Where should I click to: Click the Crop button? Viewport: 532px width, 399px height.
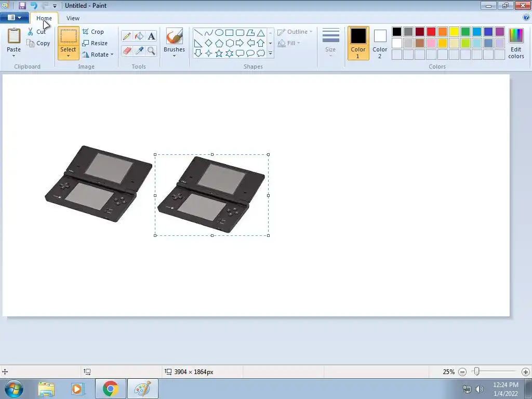(93, 32)
